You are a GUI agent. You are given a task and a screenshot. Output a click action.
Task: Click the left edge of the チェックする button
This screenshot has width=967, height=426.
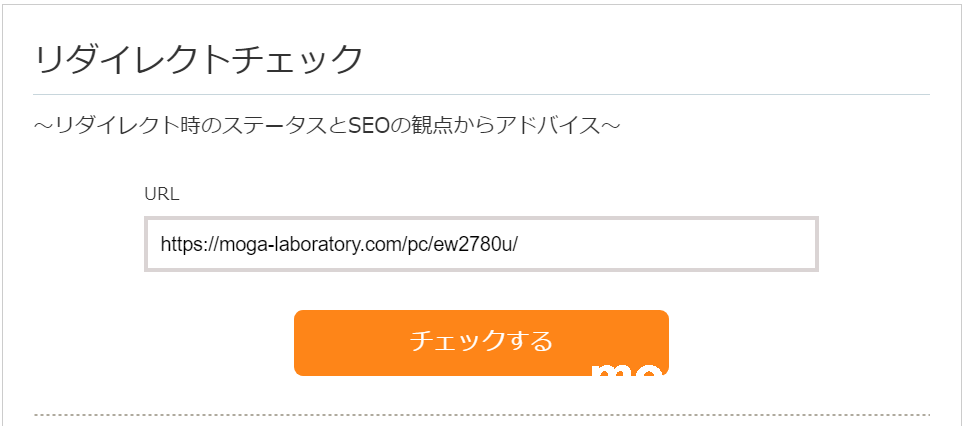click(302, 342)
